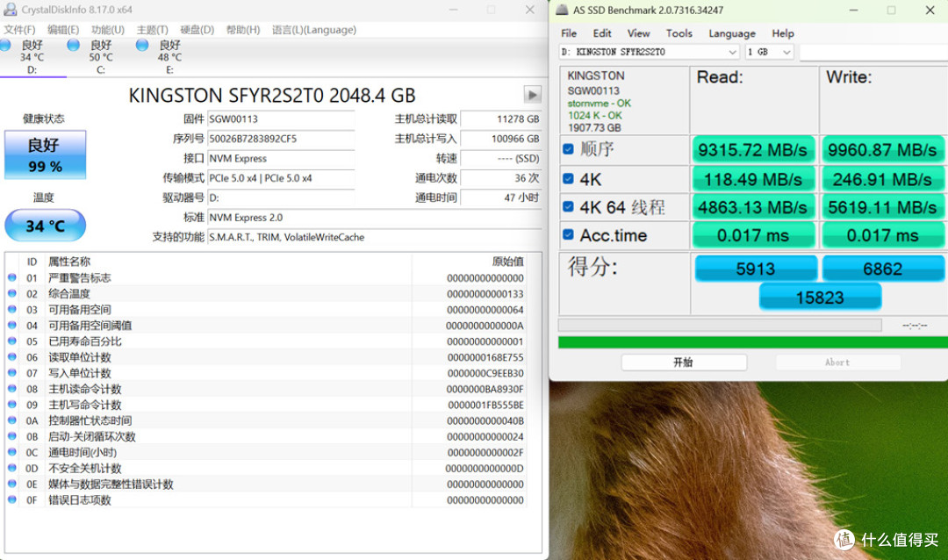The width and height of the screenshot is (948, 560).
Task: Click status dot for attribute 04 可用备用空间阈值
Action: [x=12, y=326]
